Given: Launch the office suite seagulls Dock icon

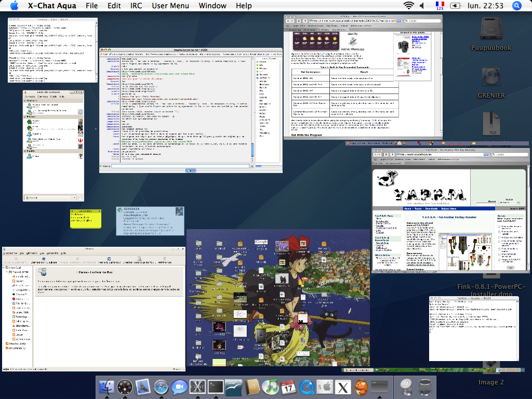Looking at the screenshot, I should point(234,387).
